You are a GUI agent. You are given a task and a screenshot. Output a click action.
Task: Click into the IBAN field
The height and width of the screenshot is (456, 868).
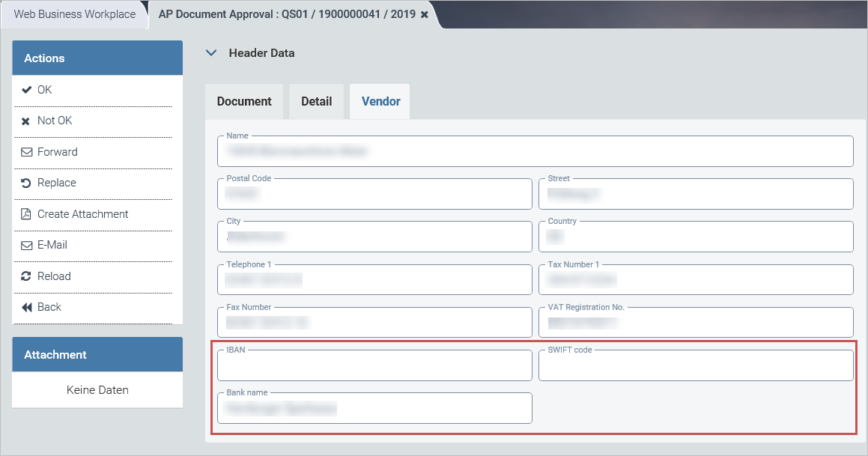pos(374,366)
